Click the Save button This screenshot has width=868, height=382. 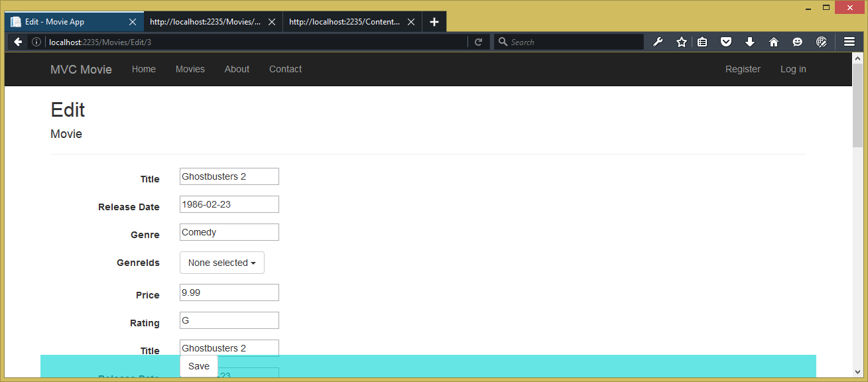[198, 365]
